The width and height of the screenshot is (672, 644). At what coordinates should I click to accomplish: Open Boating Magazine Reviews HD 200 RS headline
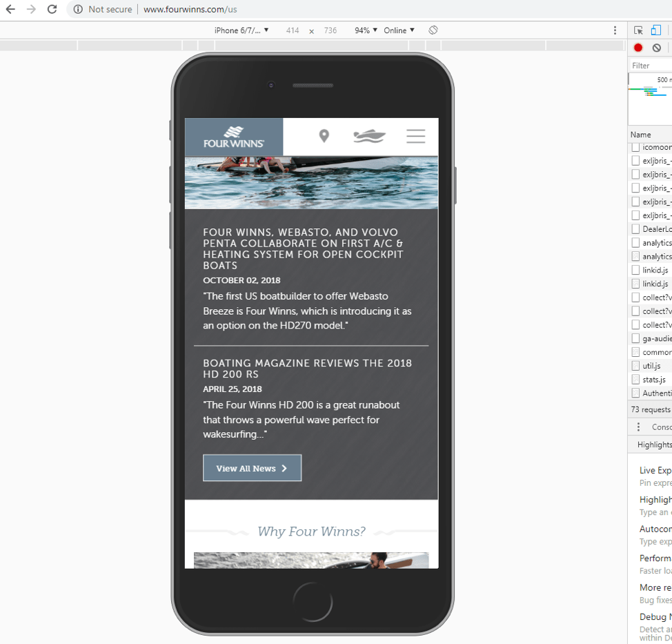(x=307, y=369)
